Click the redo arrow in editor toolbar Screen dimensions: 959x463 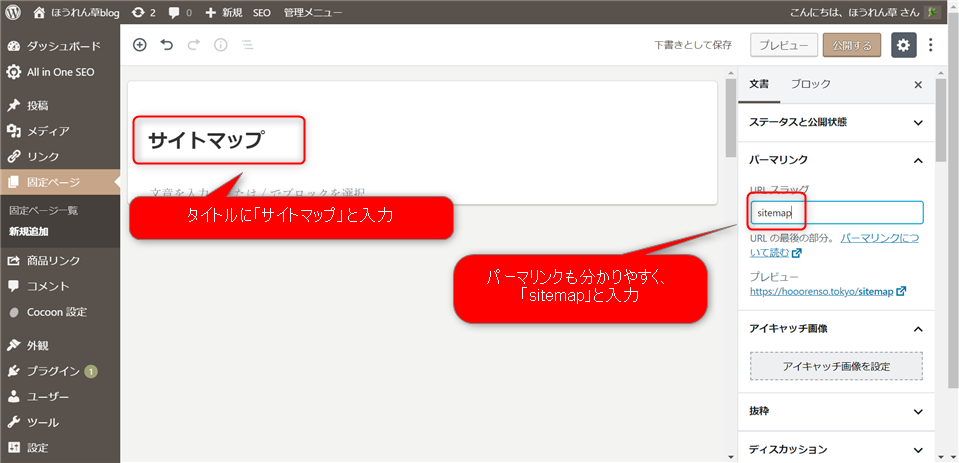coord(194,45)
